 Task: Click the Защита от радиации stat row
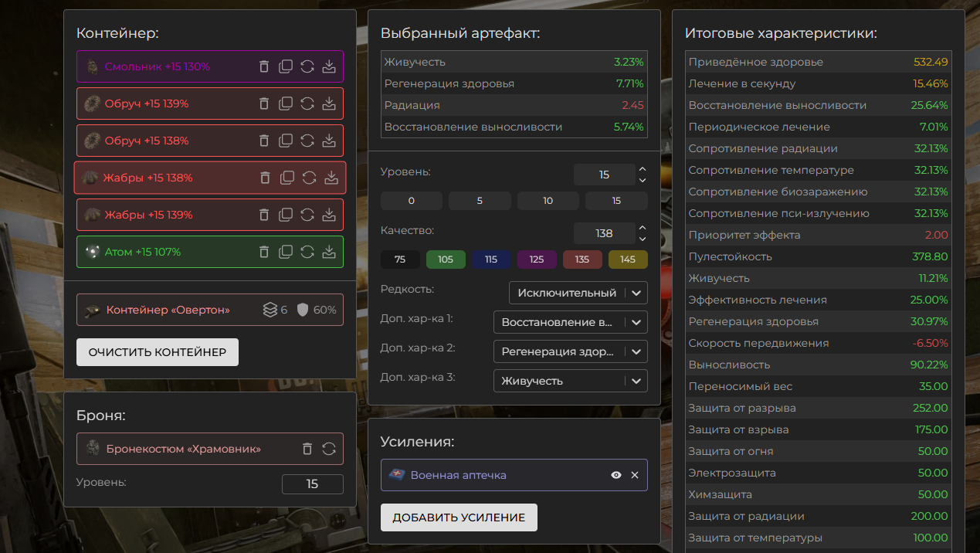click(x=819, y=516)
